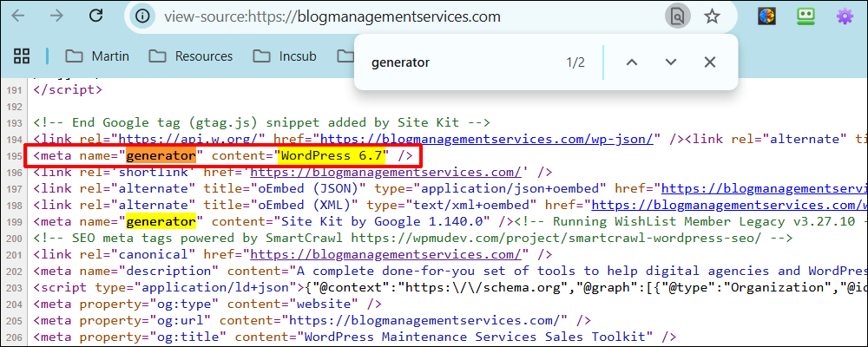Click the view-source URL address bar
The width and height of the screenshot is (868, 347).
tap(332, 16)
